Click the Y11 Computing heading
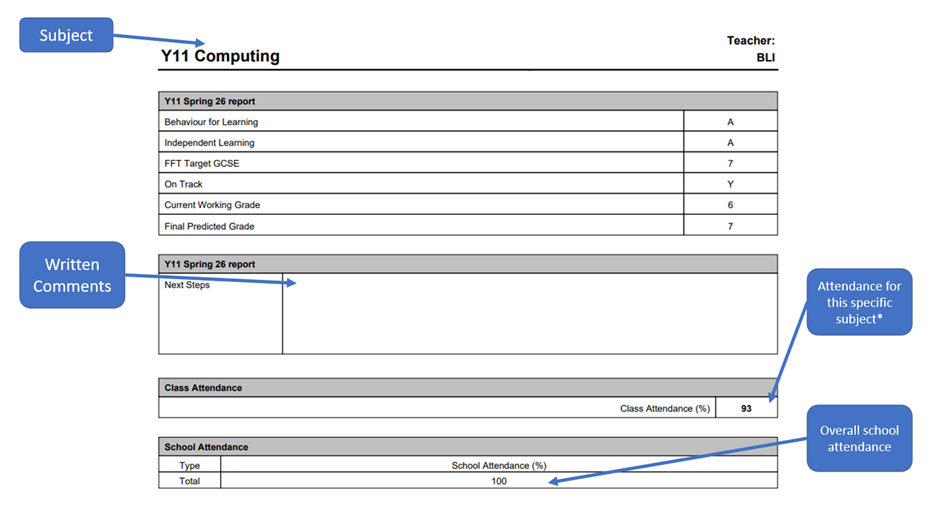 (x=220, y=57)
